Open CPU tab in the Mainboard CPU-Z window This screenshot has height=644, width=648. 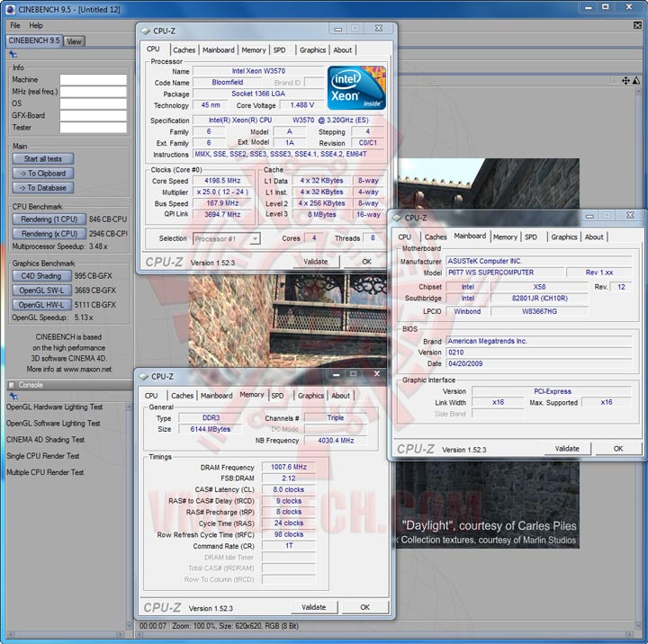(405, 237)
